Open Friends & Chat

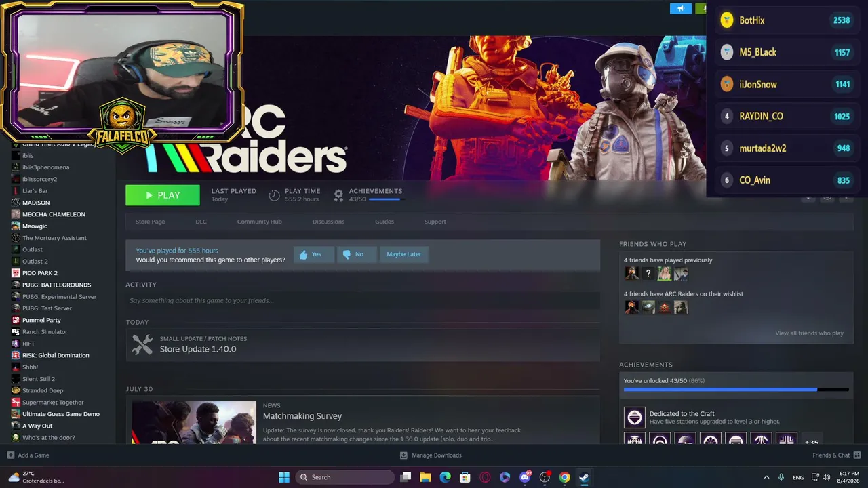pos(836,455)
